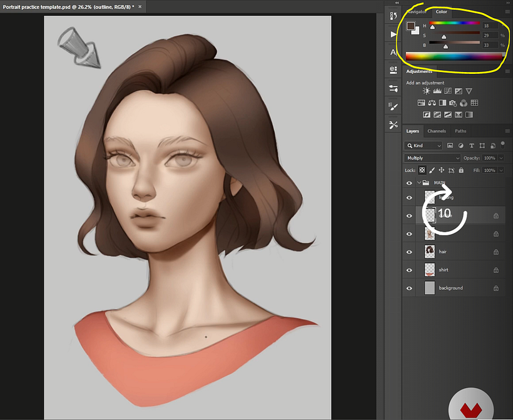Add a Gradient Map adjustment

[469, 115]
